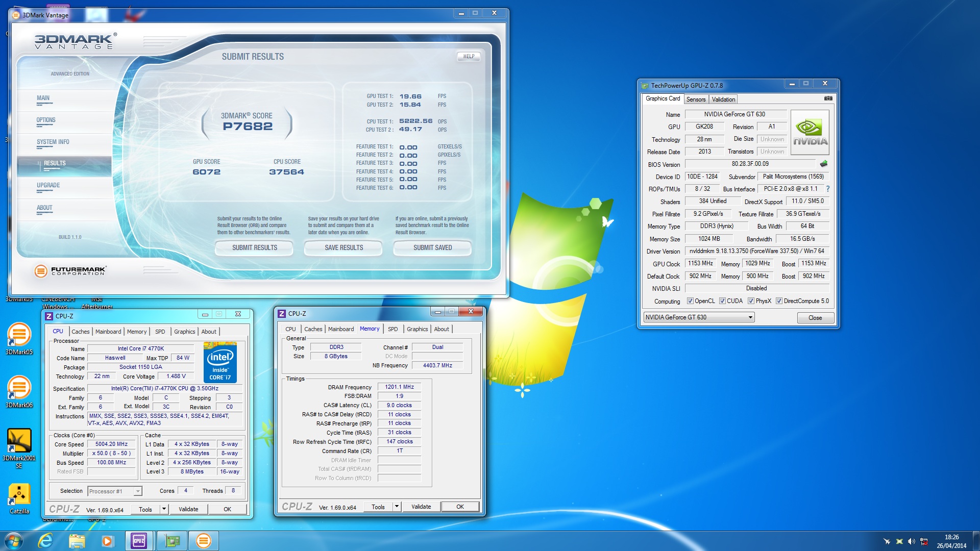Click Submit Results button
980x551 pixels.
(254, 248)
